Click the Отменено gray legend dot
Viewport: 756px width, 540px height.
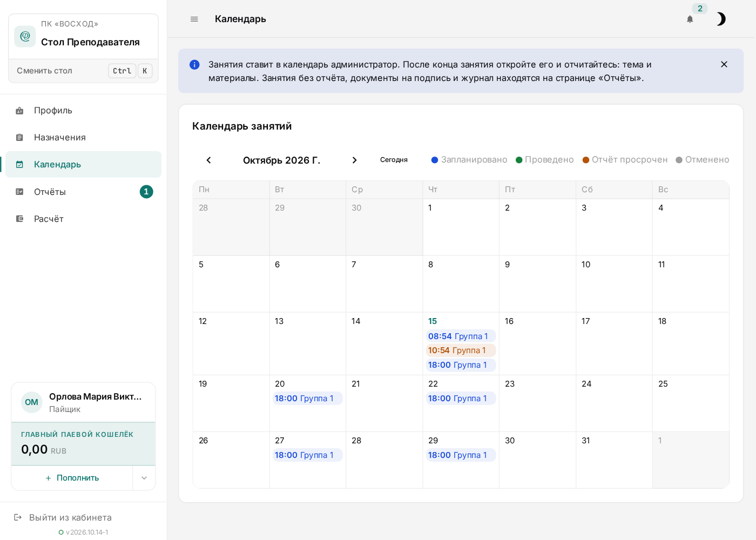[679, 160]
